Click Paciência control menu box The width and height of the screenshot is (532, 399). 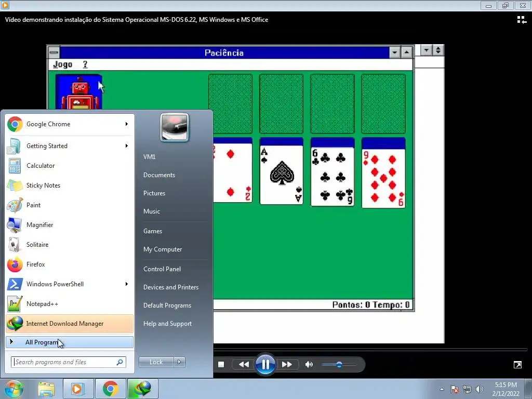[54, 52]
